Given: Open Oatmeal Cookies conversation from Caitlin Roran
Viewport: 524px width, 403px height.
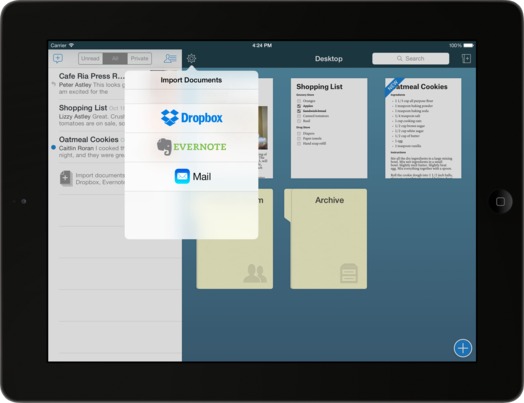Looking at the screenshot, I should [88, 147].
